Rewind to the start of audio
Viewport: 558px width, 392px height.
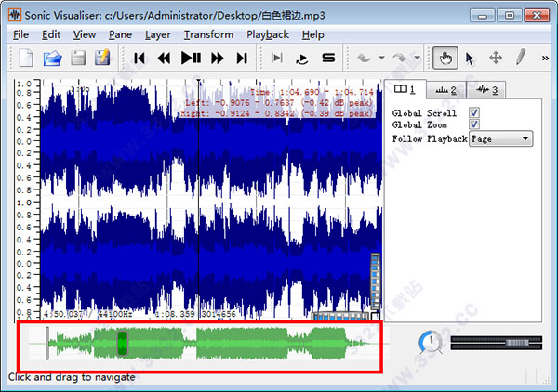point(139,58)
